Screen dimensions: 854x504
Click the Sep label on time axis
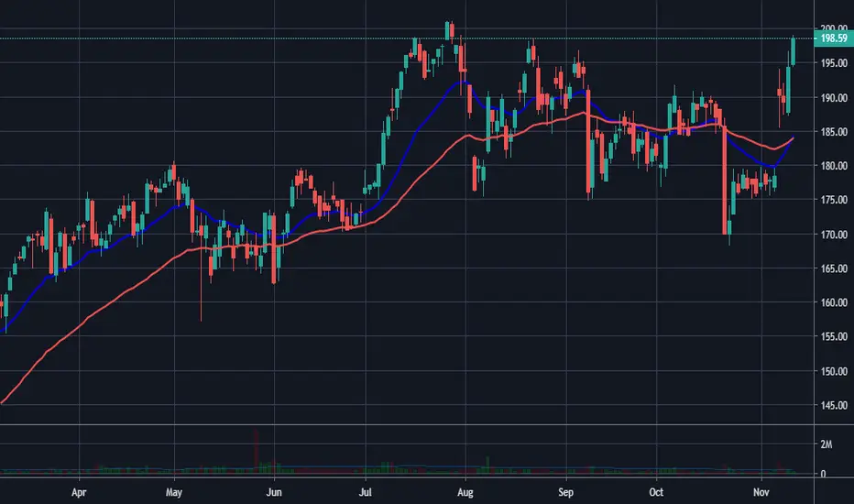point(566,492)
